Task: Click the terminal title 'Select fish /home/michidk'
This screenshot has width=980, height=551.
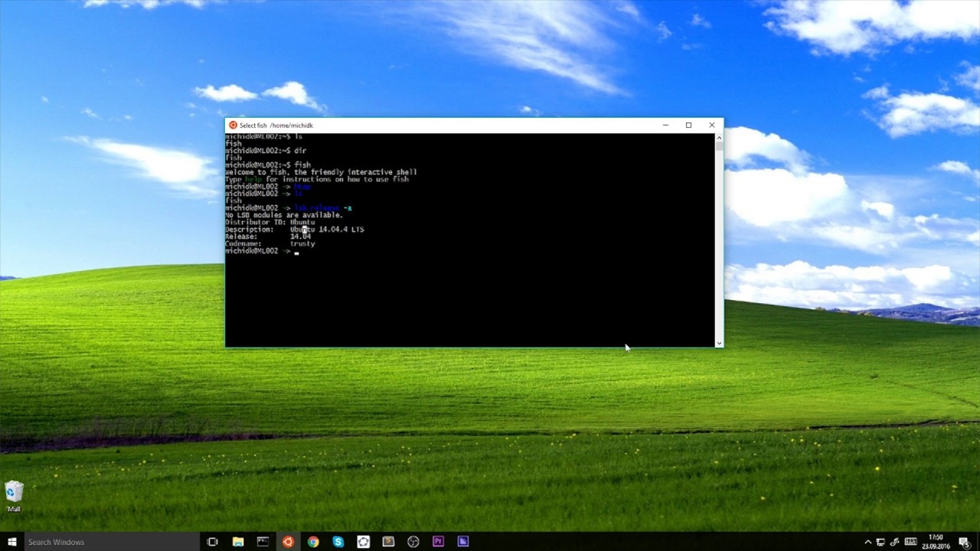Action: pyautogui.click(x=276, y=126)
